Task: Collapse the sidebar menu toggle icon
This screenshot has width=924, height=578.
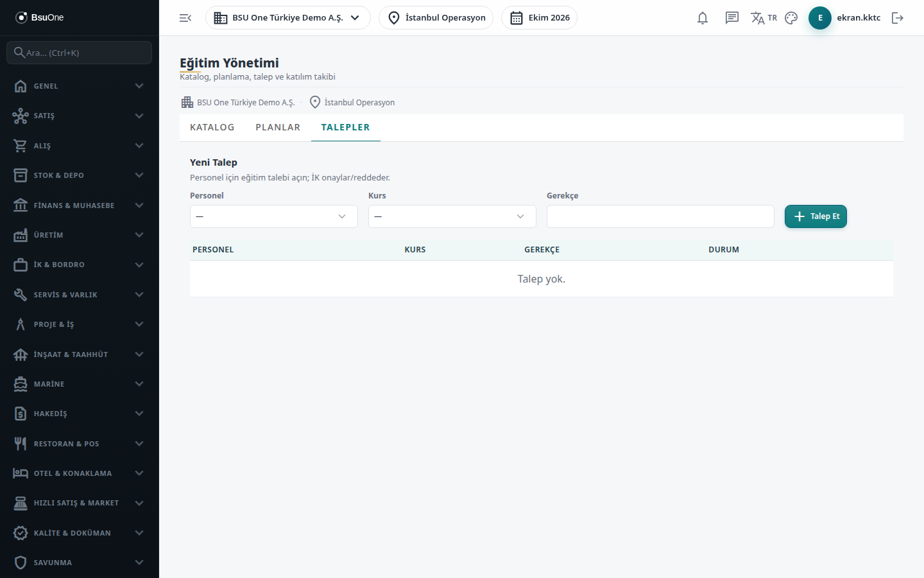Action: tap(185, 18)
